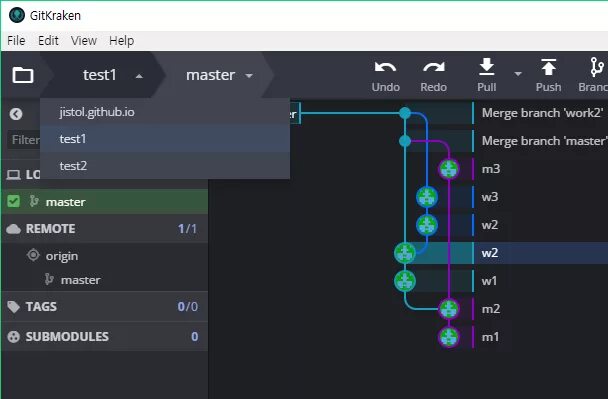Click the Redo toolbar button
Screen dimensions: 608x399
[434, 76]
